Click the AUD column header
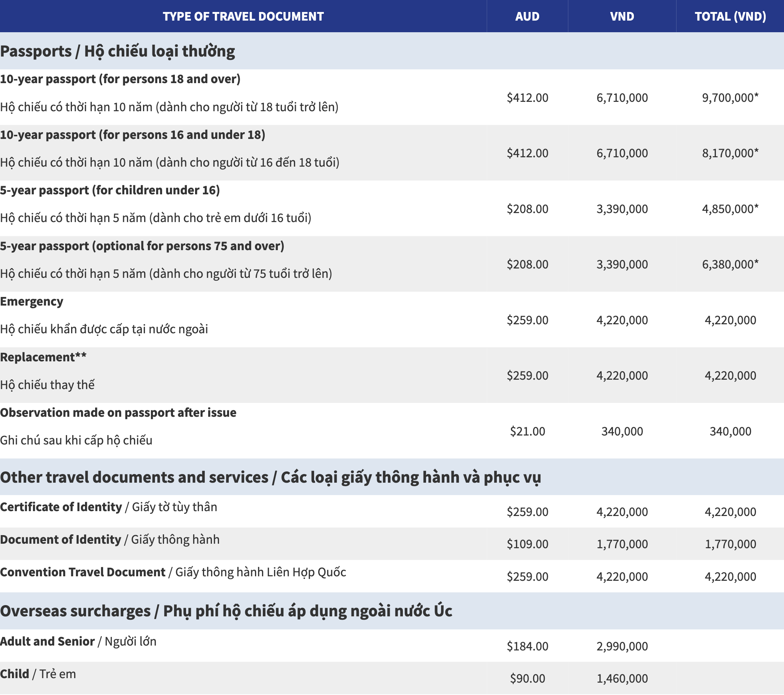The height and width of the screenshot is (695, 784). (x=527, y=16)
